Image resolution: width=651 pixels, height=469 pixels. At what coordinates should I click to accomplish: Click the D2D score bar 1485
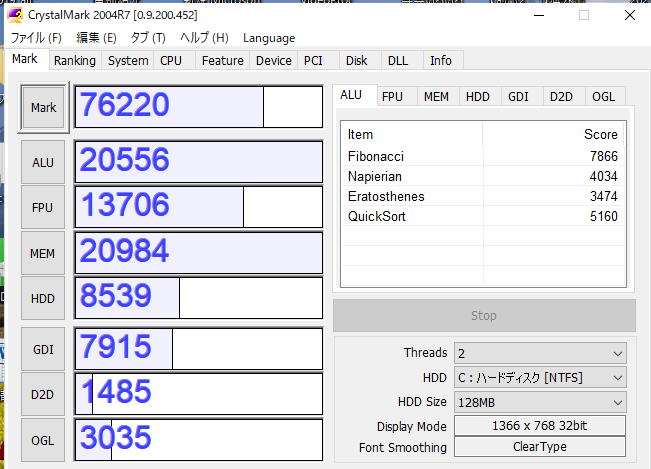click(x=198, y=394)
